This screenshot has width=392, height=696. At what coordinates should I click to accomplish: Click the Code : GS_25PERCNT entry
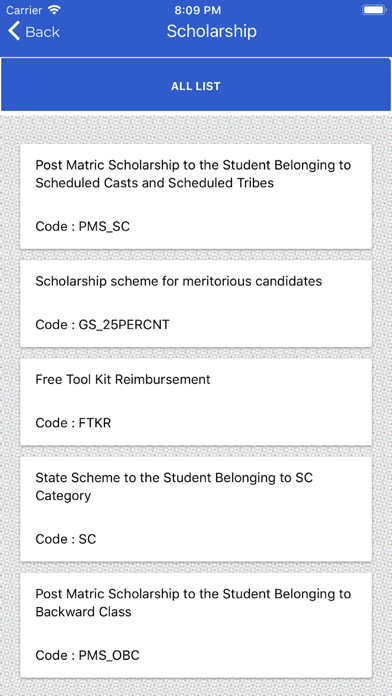coord(103,325)
